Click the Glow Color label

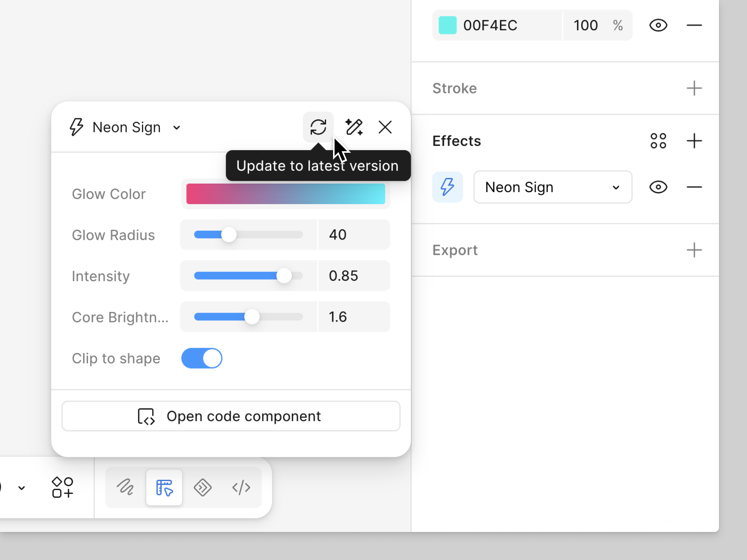pyautogui.click(x=109, y=194)
